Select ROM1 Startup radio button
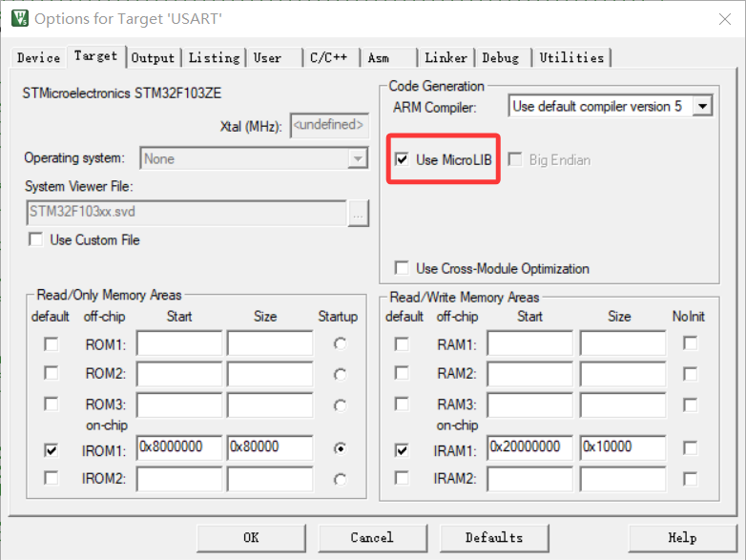The height and width of the screenshot is (560, 746). click(x=340, y=343)
